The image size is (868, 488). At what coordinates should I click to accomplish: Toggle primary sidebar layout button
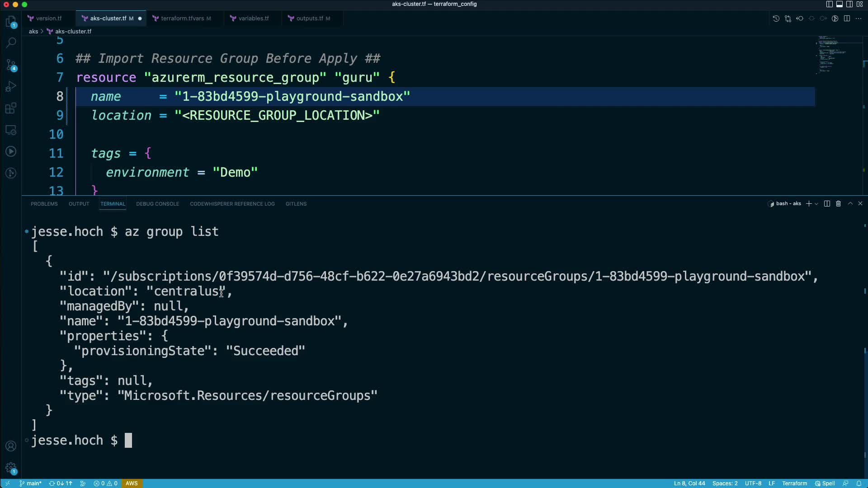[829, 4]
